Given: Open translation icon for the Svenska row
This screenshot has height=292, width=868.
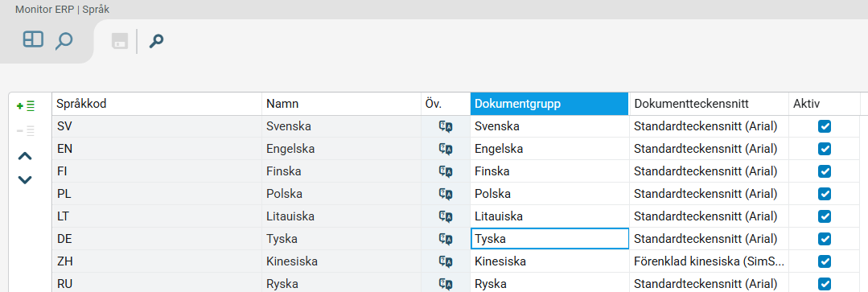Looking at the screenshot, I should [x=446, y=126].
